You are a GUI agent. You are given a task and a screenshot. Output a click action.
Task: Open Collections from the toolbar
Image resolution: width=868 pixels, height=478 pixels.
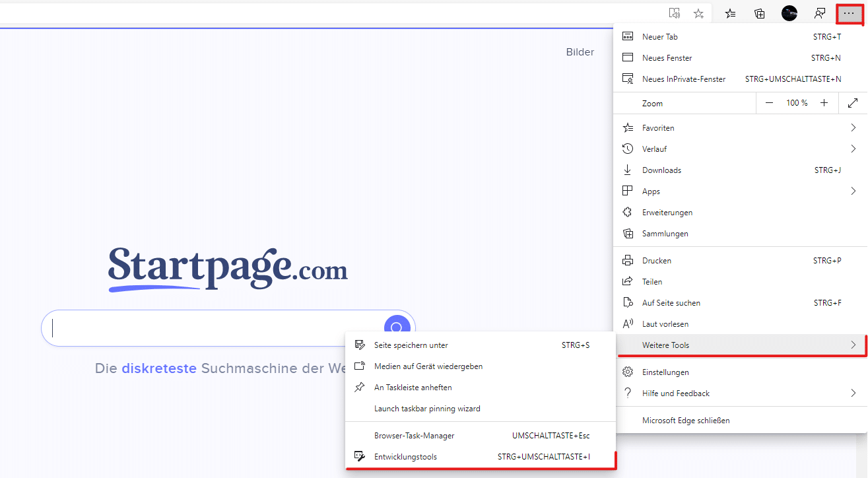(x=759, y=13)
